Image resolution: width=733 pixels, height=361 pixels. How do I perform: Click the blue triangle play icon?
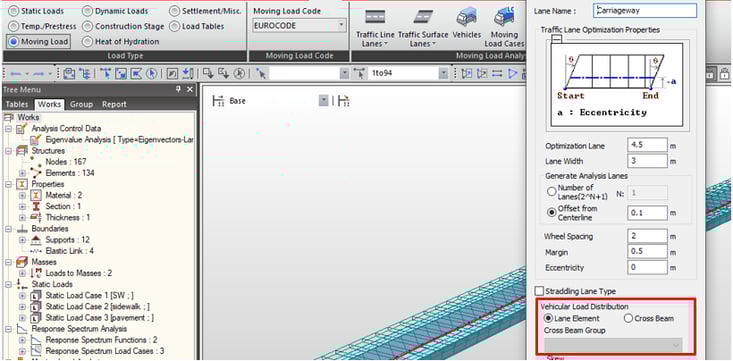(x=512, y=73)
